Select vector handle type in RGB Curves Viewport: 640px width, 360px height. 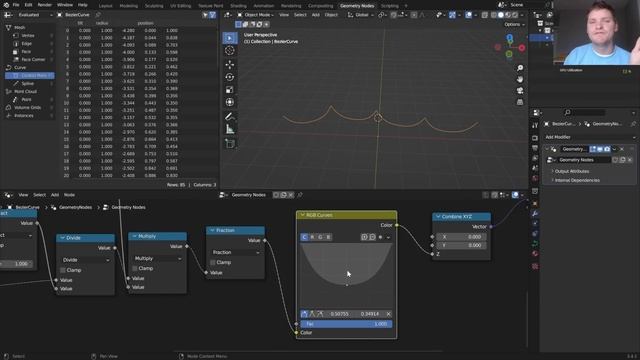click(x=312, y=314)
